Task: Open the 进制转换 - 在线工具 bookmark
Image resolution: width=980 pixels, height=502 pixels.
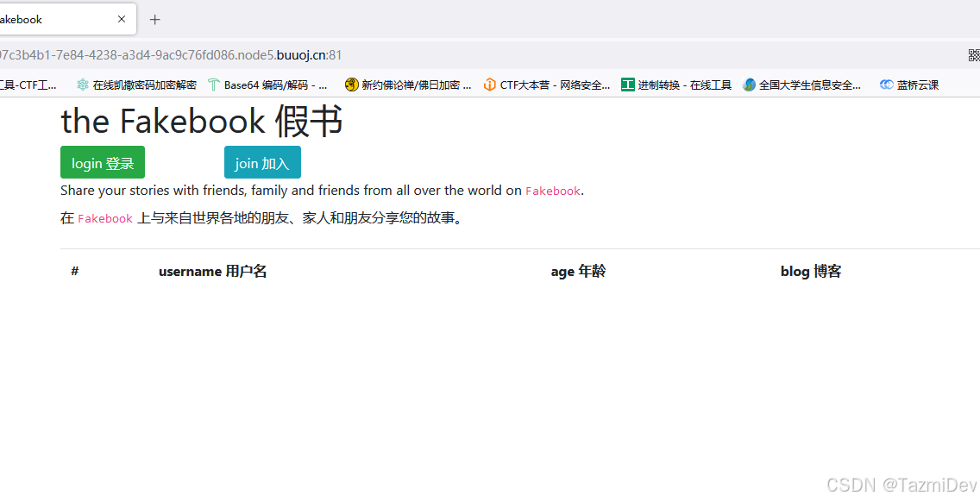Action: pyautogui.click(x=676, y=85)
